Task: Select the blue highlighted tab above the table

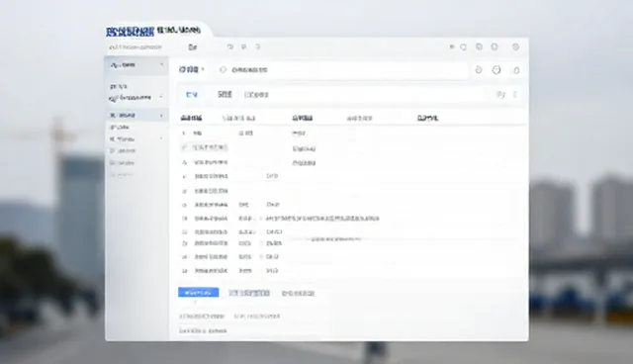Action: 192,94
